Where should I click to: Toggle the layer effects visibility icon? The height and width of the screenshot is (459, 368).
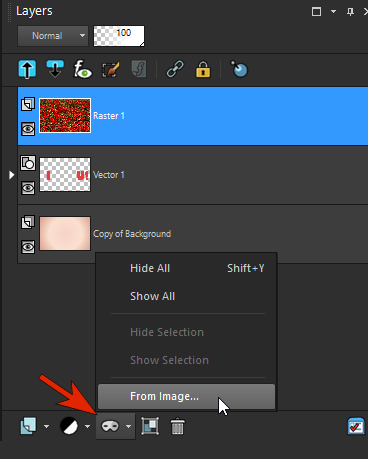(x=83, y=69)
